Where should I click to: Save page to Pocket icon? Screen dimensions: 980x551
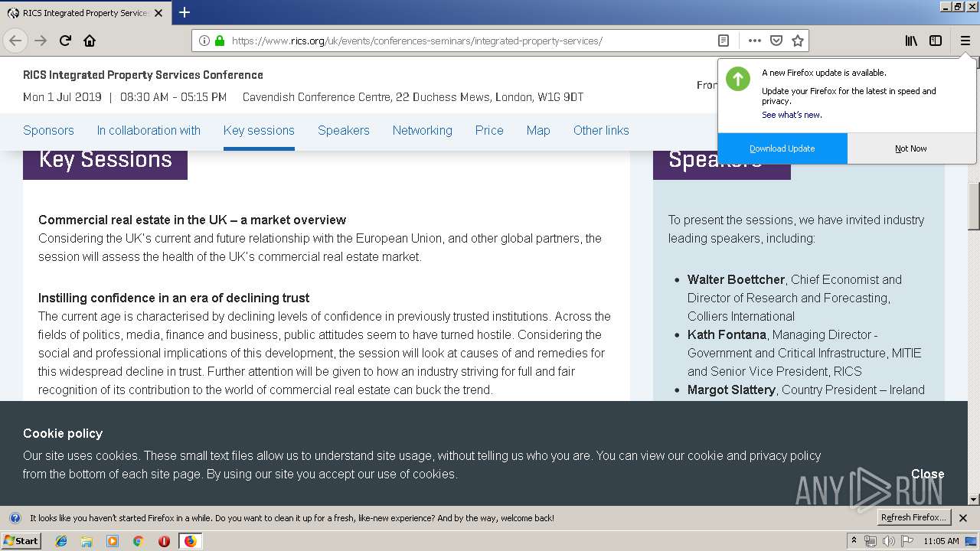click(776, 41)
